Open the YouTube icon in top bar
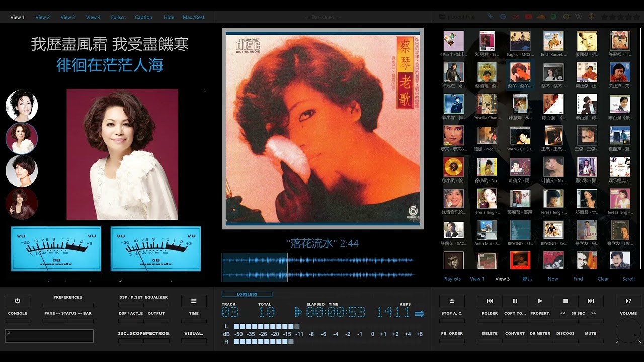644x362 pixels. 528,17
